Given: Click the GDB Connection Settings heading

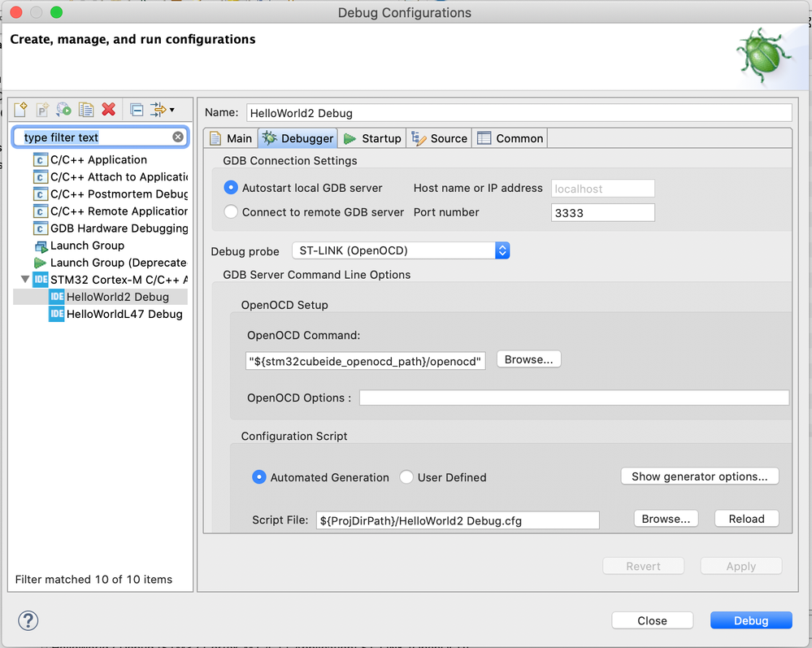Looking at the screenshot, I should 290,160.
